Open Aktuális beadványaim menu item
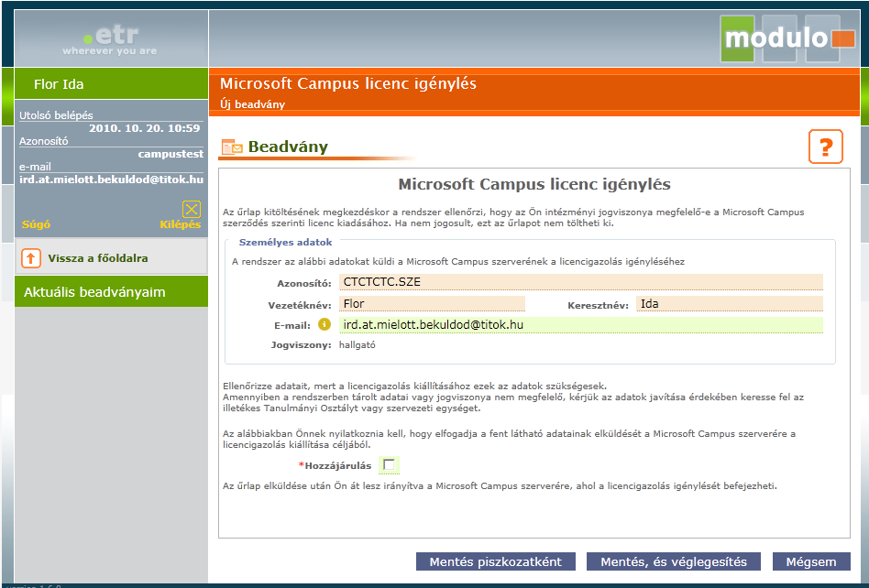This screenshot has height=588, width=869. point(112,292)
